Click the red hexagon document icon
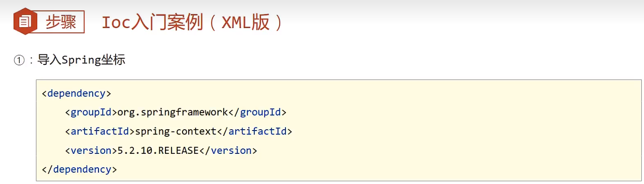The image size is (644, 184). click(25, 21)
